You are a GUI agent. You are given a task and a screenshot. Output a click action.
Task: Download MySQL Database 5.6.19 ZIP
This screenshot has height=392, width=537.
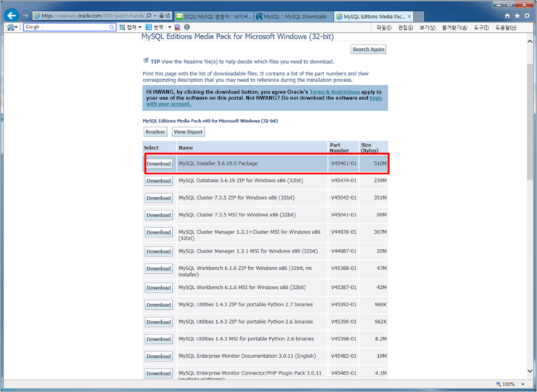pyautogui.click(x=159, y=181)
